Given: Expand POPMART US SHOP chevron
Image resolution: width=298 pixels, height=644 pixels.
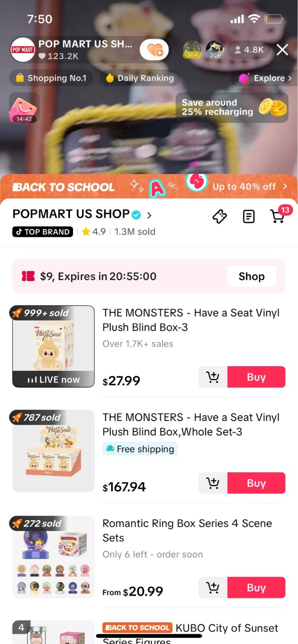Looking at the screenshot, I should (x=149, y=215).
